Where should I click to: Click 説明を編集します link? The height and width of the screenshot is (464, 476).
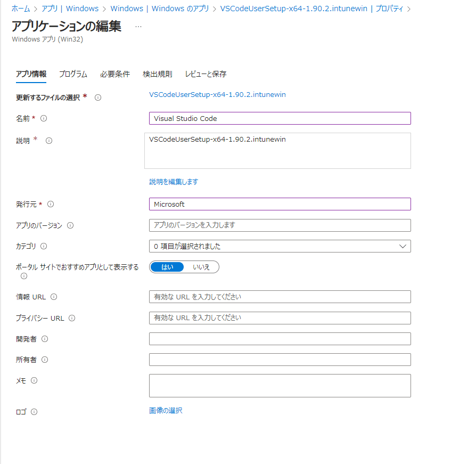click(x=174, y=182)
